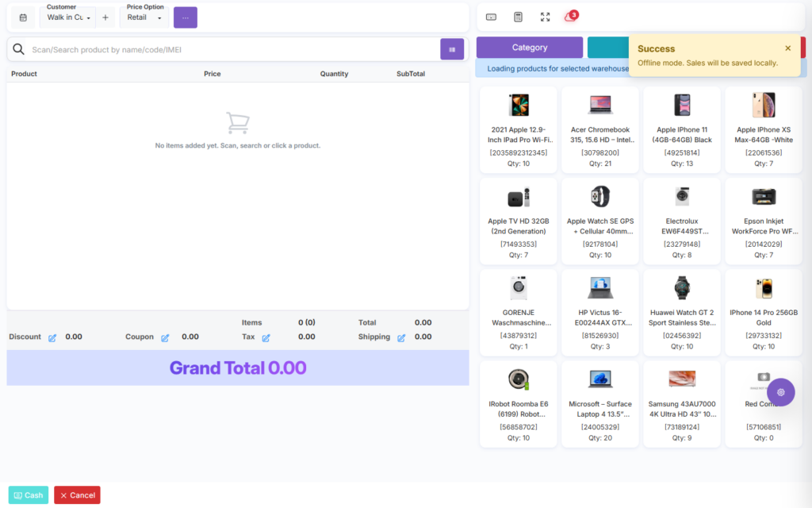Screen dimensions: 812x508
Task: Select Apple iPhone XS Max product
Action: click(x=764, y=129)
